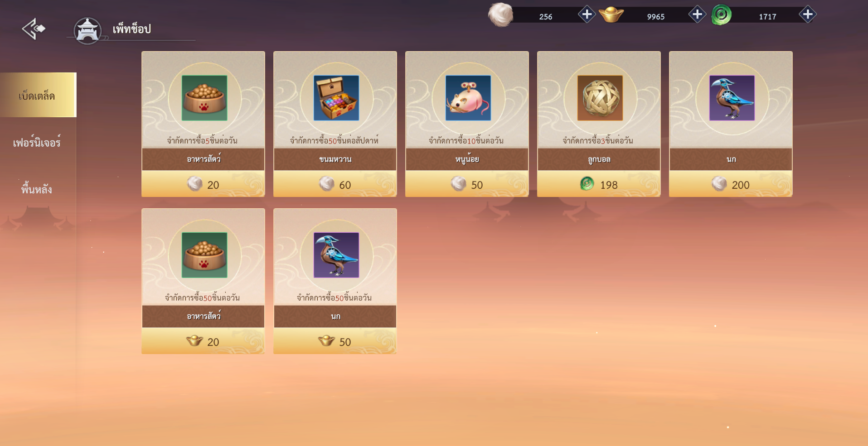Add green jade currency with plus

tap(807, 14)
